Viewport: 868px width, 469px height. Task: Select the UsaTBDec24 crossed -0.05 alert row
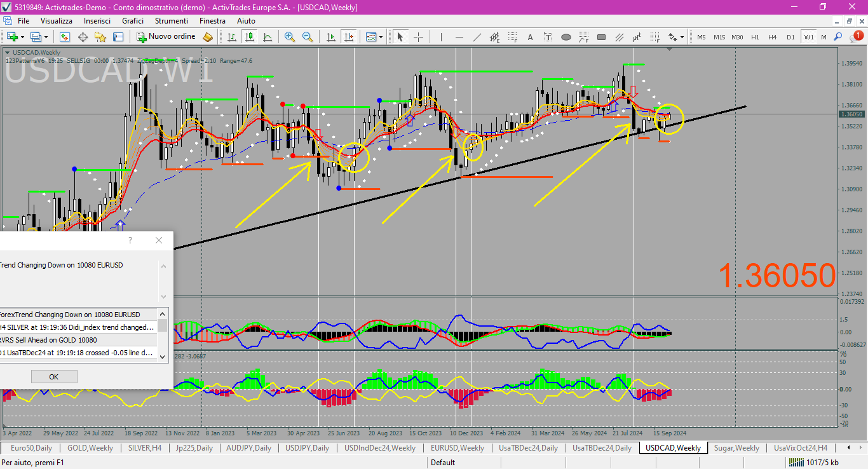click(x=78, y=353)
